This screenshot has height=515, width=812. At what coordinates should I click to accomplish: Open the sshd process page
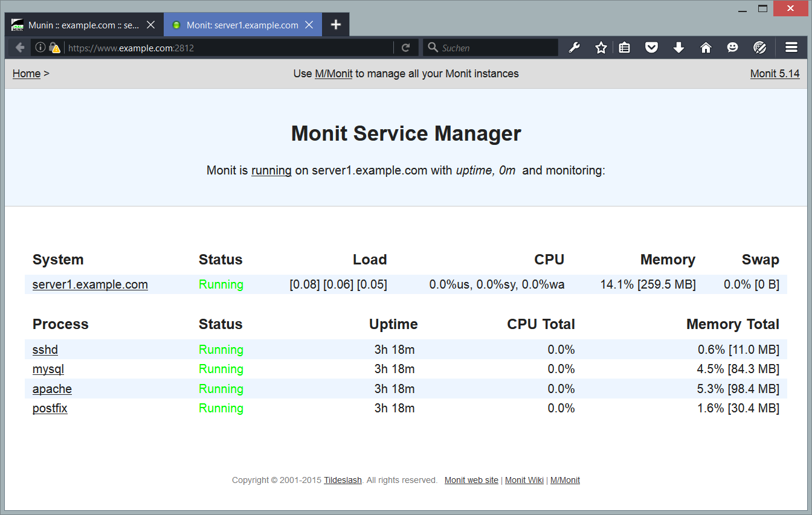(x=45, y=350)
